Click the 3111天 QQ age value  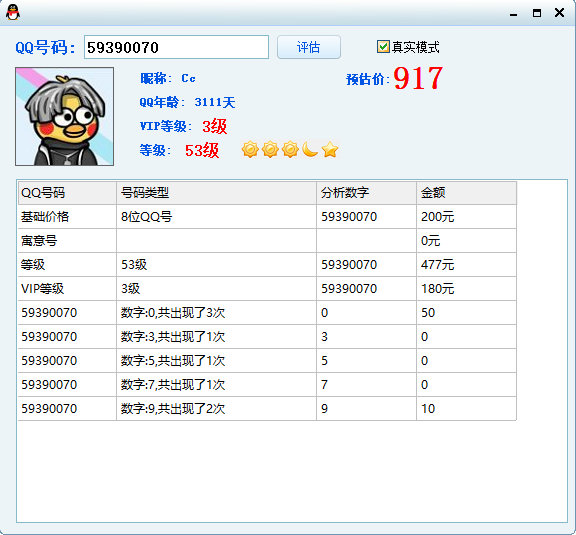pyautogui.click(x=215, y=102)
